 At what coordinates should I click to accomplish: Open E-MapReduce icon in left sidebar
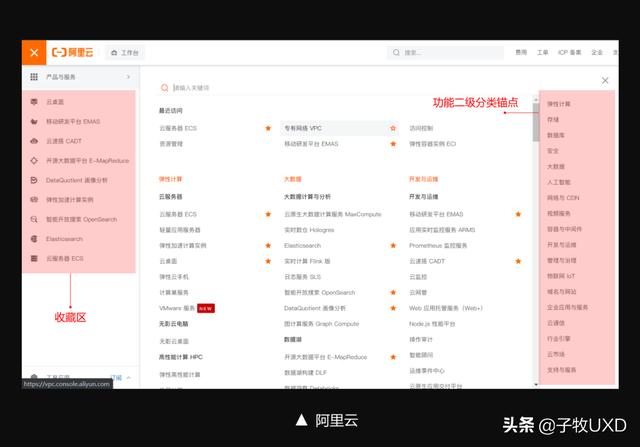point(34,160)
